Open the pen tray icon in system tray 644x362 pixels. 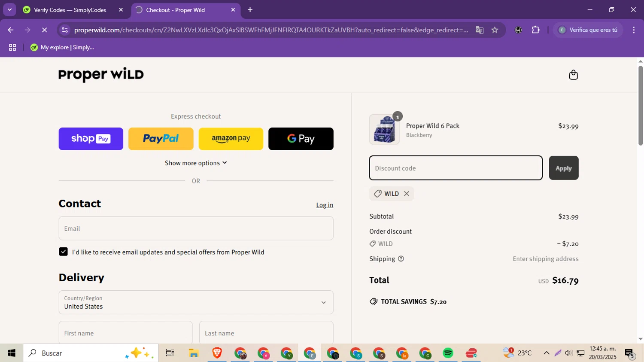point(558,353)
